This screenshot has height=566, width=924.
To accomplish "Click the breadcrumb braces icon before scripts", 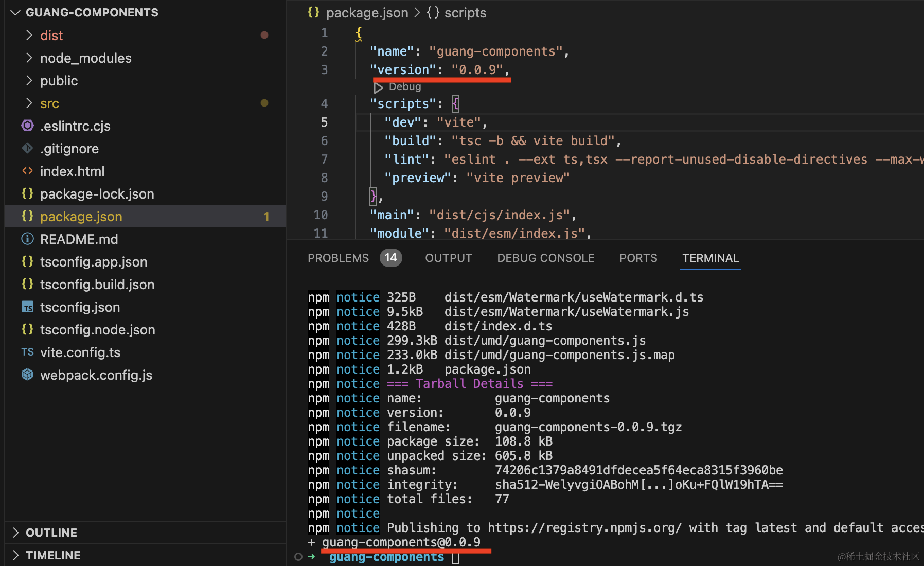I will (x=433, y=12).
